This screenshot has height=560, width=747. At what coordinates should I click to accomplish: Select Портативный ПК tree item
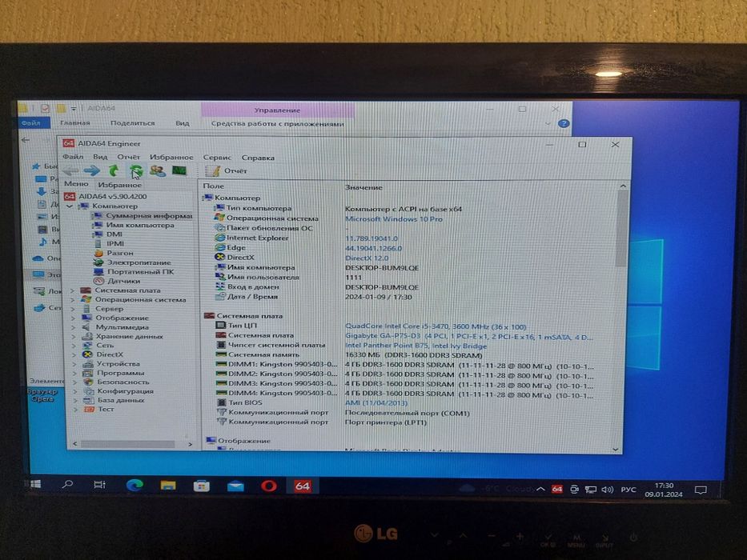[x=141, y=271]
